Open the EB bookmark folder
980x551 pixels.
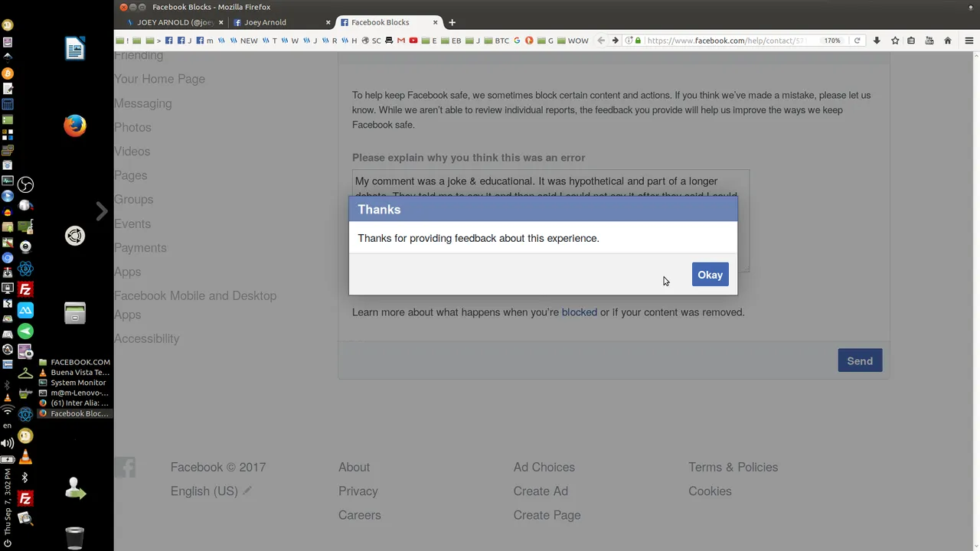(x=451, y=41)
